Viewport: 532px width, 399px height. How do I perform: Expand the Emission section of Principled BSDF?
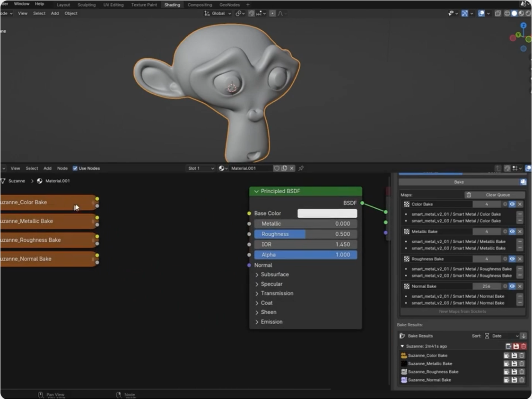pos(271,321)
